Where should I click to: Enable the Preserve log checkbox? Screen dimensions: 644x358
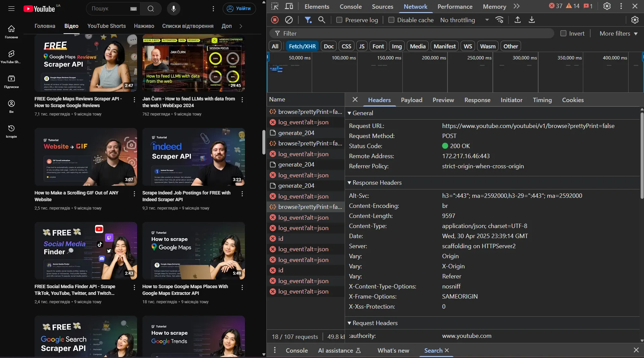(339, 20)
